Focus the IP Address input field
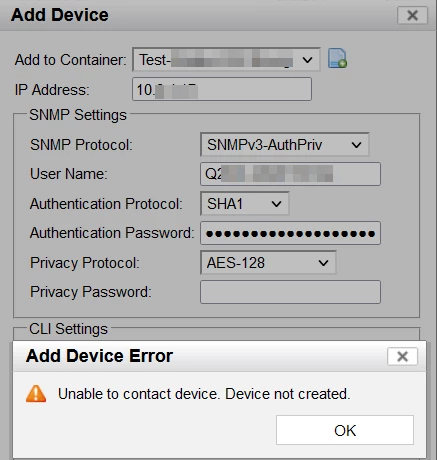437x460 pixels. [x=222, y=89]
